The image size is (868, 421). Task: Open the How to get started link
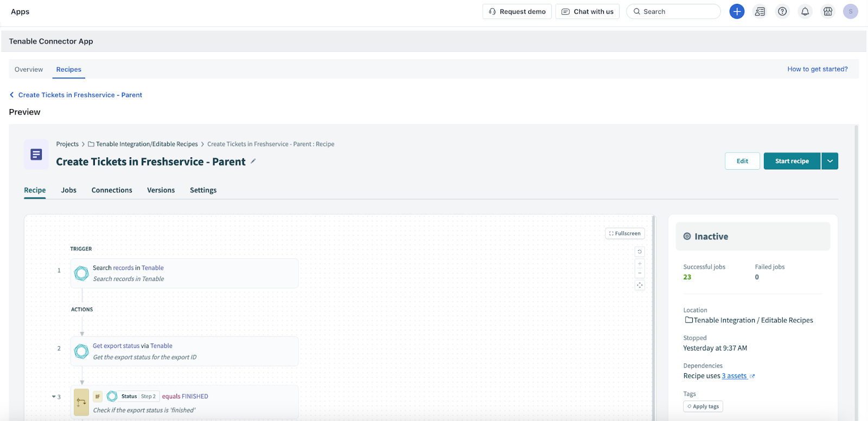pyautogui.click(x=818, y=69)
